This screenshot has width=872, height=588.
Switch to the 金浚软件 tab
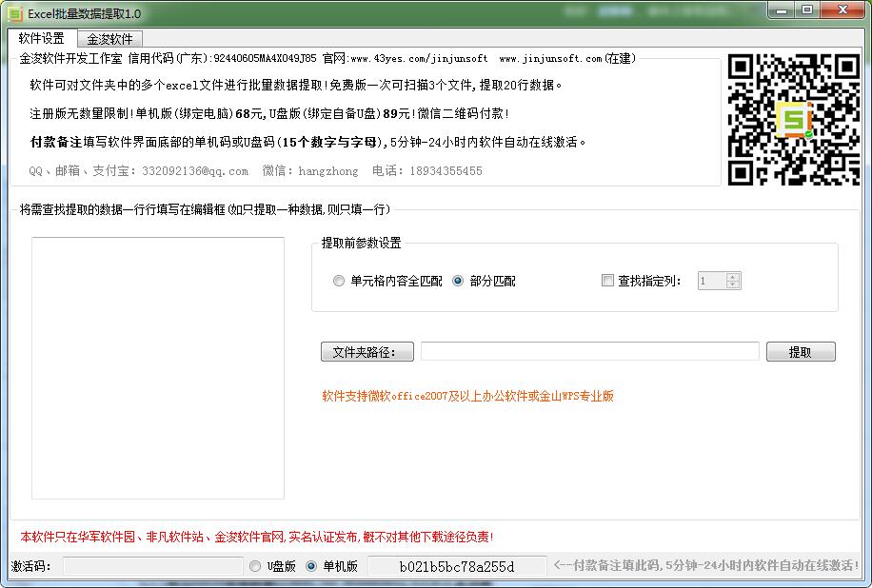[x=109, y=39]
